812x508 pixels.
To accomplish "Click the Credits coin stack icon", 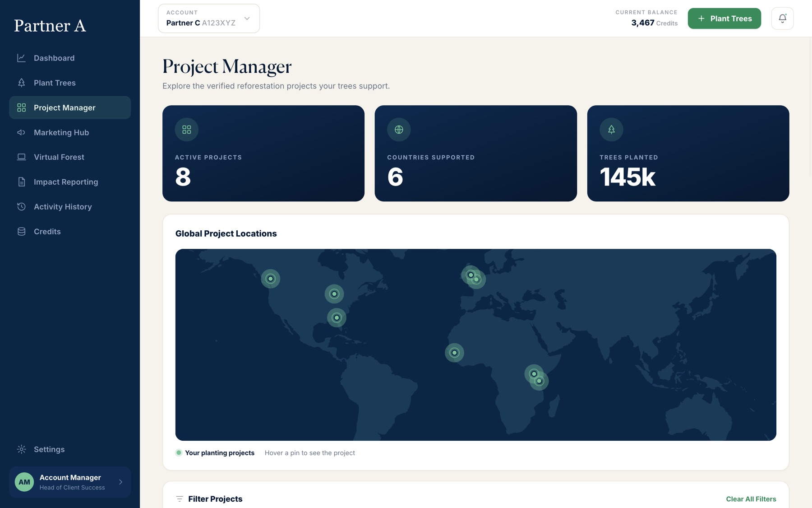I will 21,231.
